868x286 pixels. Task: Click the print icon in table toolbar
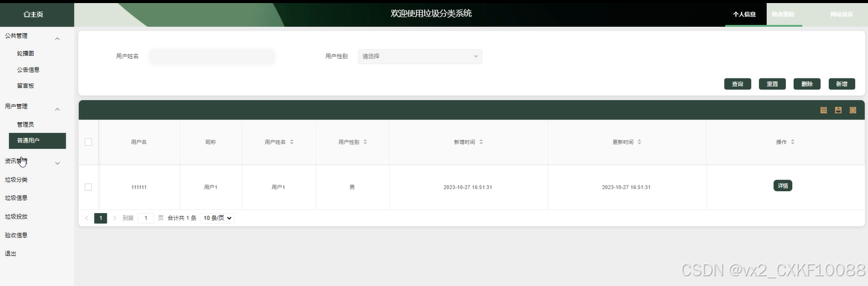tap(853, 110)
